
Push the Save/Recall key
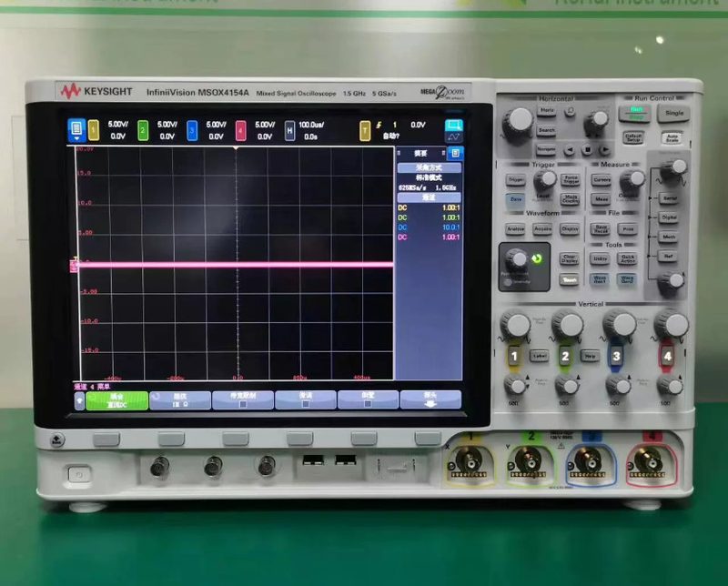point(601,229)
